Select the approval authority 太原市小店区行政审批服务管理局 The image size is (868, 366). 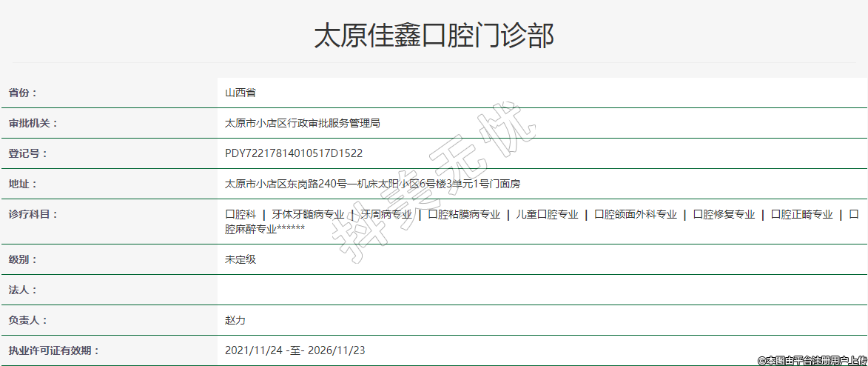coord(302,123)
